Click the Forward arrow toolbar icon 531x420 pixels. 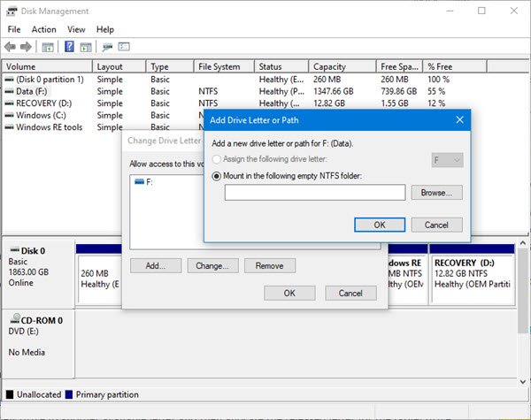click(x=27, y=47)
